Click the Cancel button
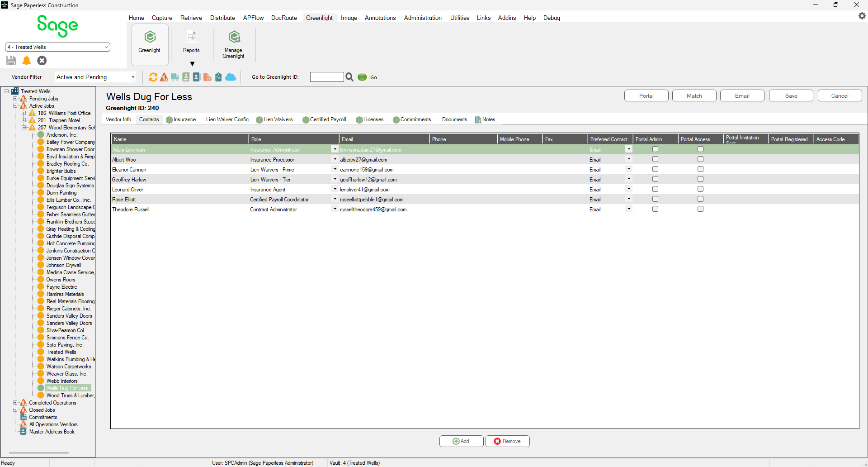Image resolution: width=868 pixels, height=467 pixels. click(840, 95)
